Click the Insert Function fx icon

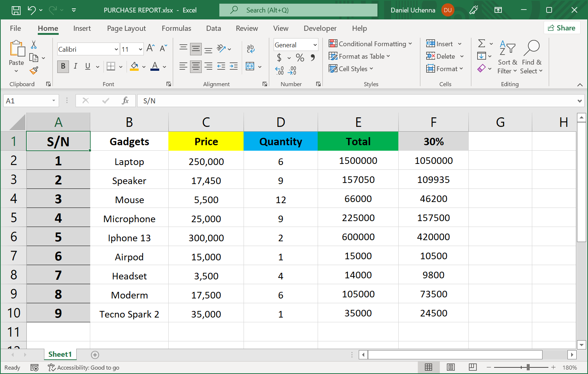pos(125,101)
